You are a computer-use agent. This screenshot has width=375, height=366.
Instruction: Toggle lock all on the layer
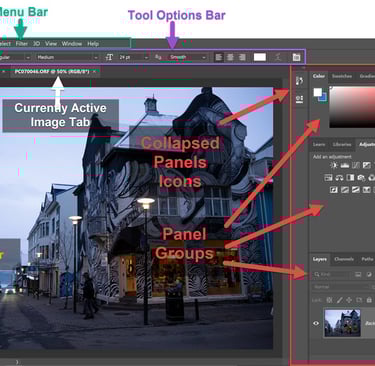click(x=369, y=300)
